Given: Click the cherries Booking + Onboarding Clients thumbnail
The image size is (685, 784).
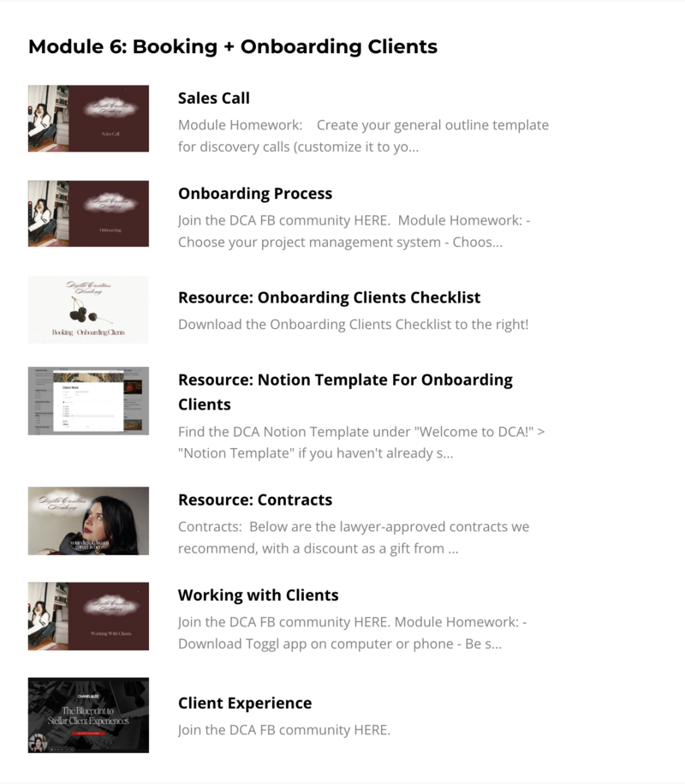Looking at the screenshot, I should point(88,309).
